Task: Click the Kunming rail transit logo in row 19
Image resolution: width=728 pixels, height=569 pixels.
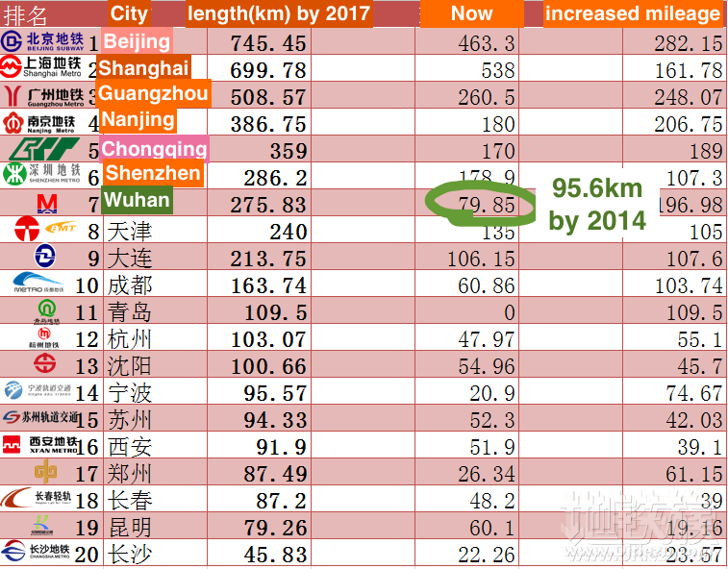Action: coord(42,525)
